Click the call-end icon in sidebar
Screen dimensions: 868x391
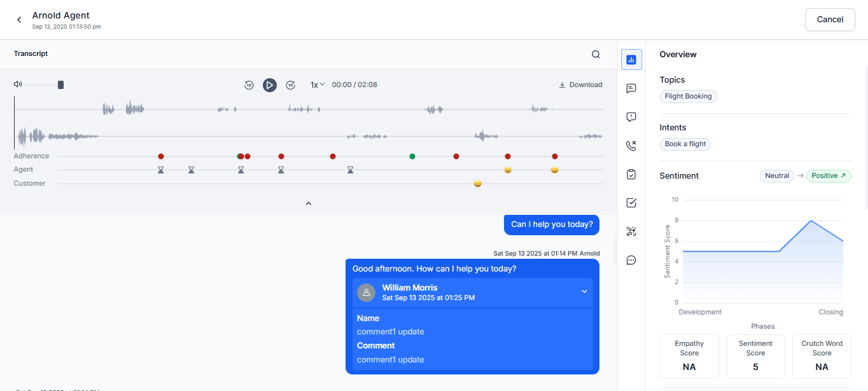pos(631,146)
